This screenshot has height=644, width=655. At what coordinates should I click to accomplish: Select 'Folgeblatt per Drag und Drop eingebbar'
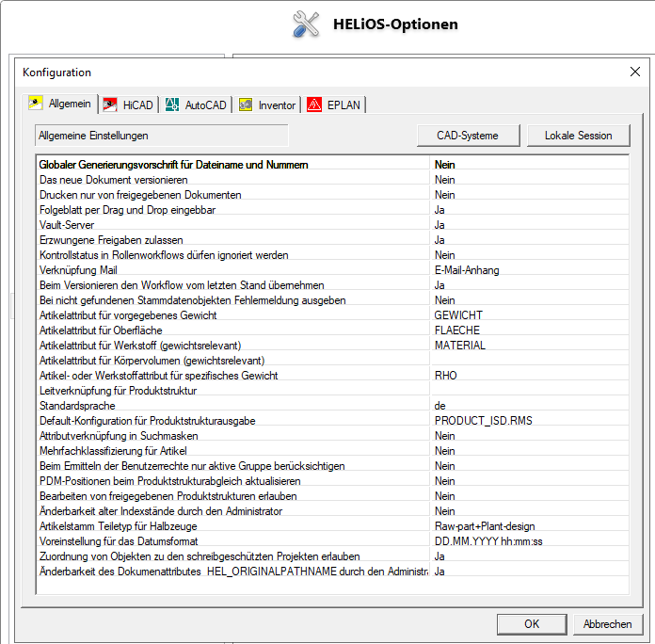[333, 210]
